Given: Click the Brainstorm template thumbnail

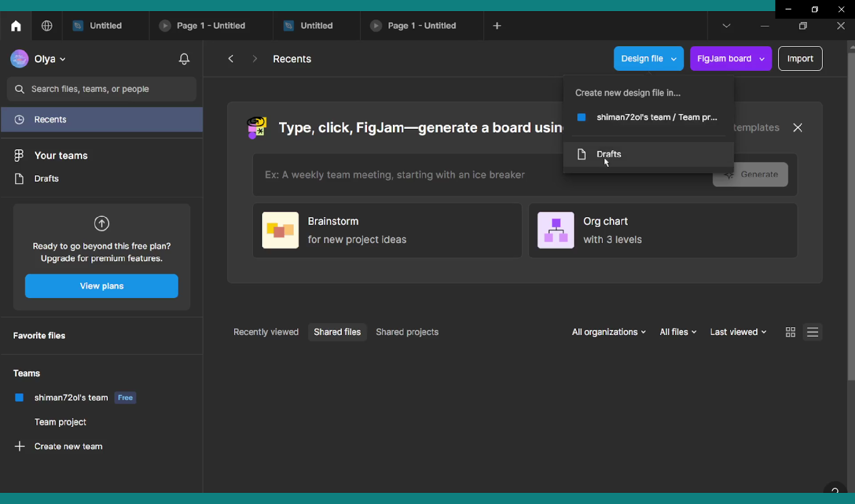Looking at the screenshot, I should point(281,230).
